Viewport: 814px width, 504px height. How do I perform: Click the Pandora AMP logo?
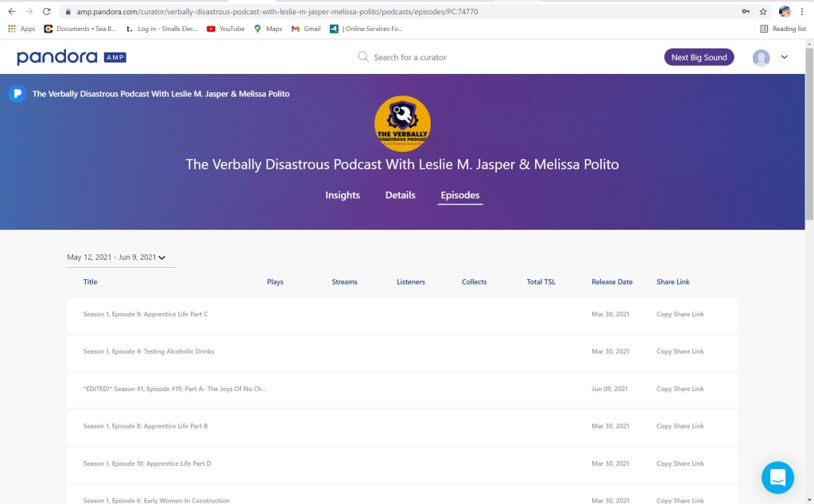[x=71, y=57]
